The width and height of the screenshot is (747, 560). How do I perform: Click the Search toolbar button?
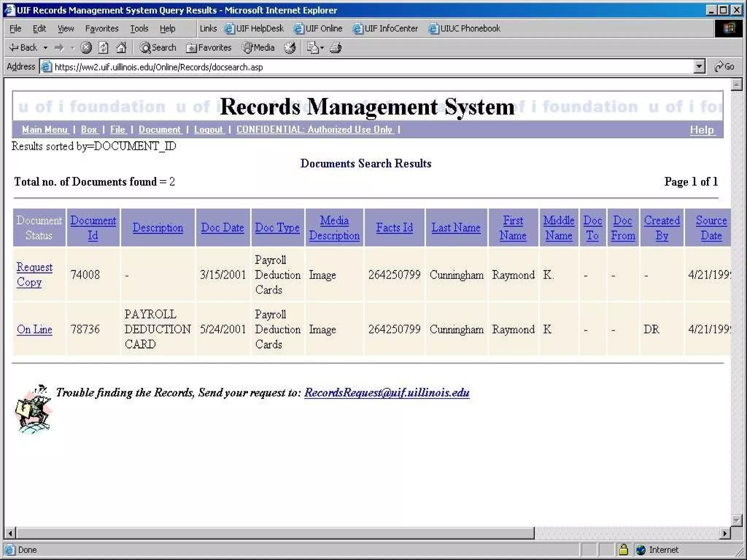click(158, 48)
